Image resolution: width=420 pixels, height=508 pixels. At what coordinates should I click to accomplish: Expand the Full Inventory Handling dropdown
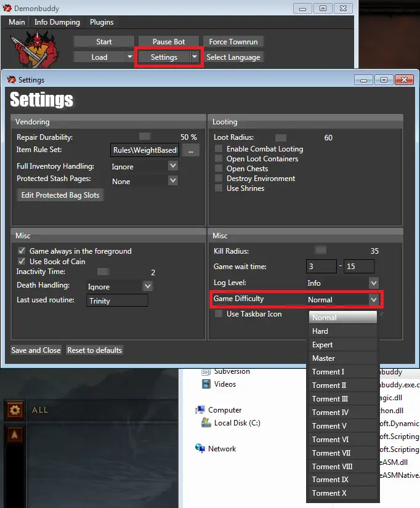172,166
